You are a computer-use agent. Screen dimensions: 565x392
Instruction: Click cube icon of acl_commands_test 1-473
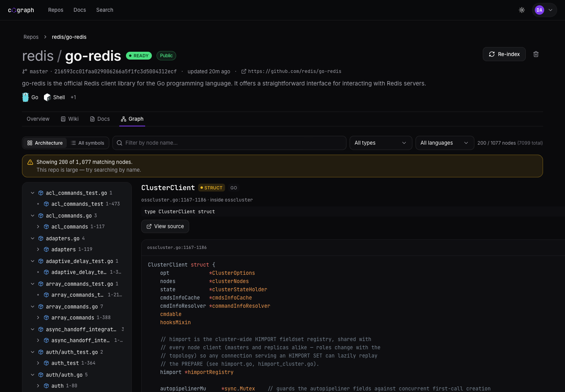click(46, 204)
